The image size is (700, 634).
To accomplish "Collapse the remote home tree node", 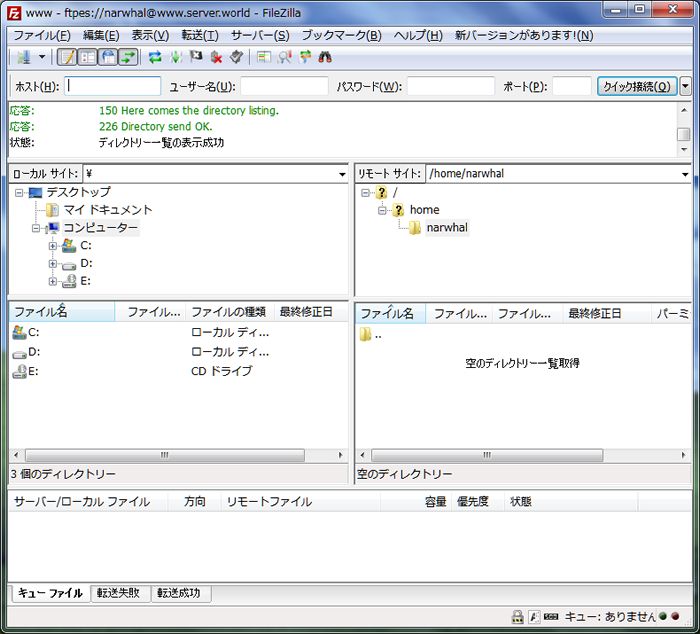I will coord(382,210).
